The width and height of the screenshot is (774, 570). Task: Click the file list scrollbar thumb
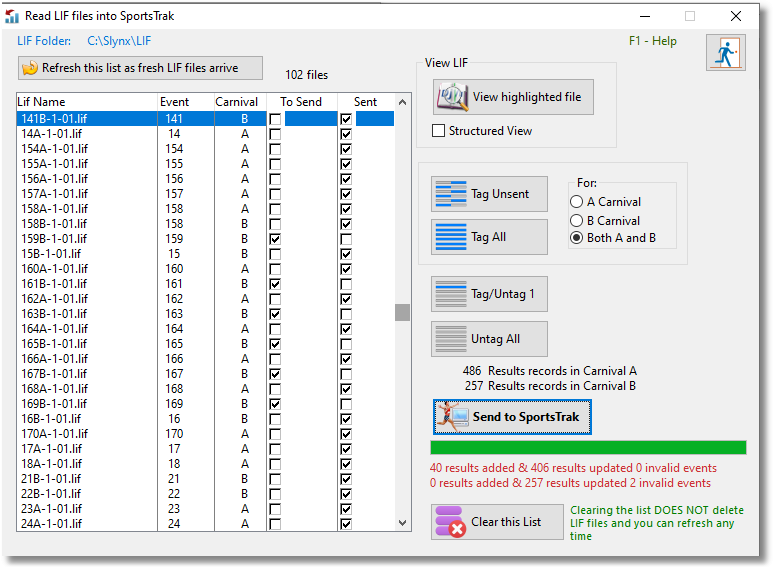point(402,312)
